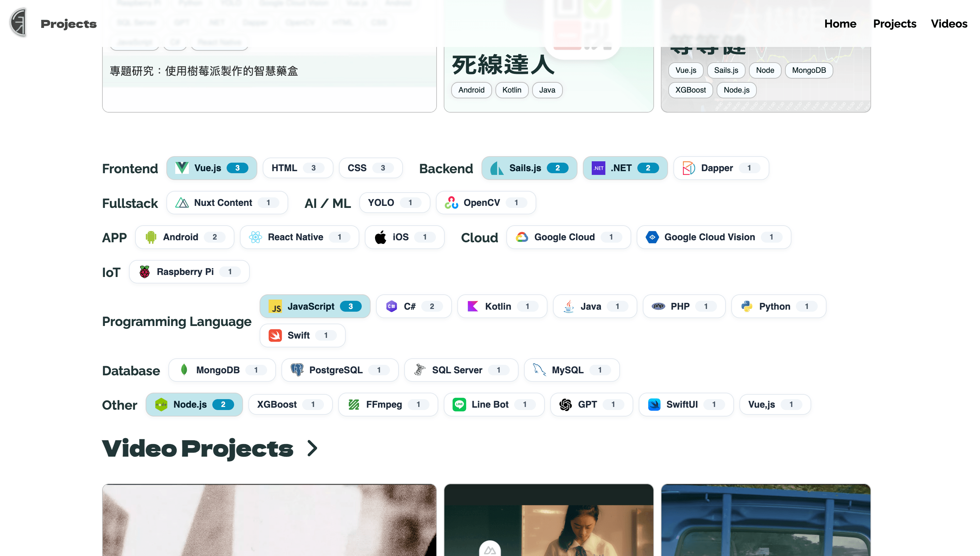The image size is (980, 556).
Task: Click the Node.js hexagon icon
Action: [x=161, y=405]
